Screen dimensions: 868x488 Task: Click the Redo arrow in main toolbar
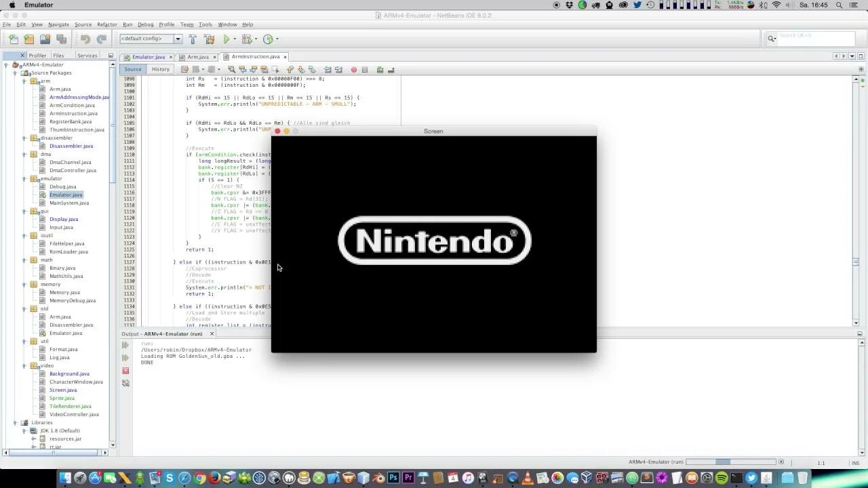[x=102, y=39]
